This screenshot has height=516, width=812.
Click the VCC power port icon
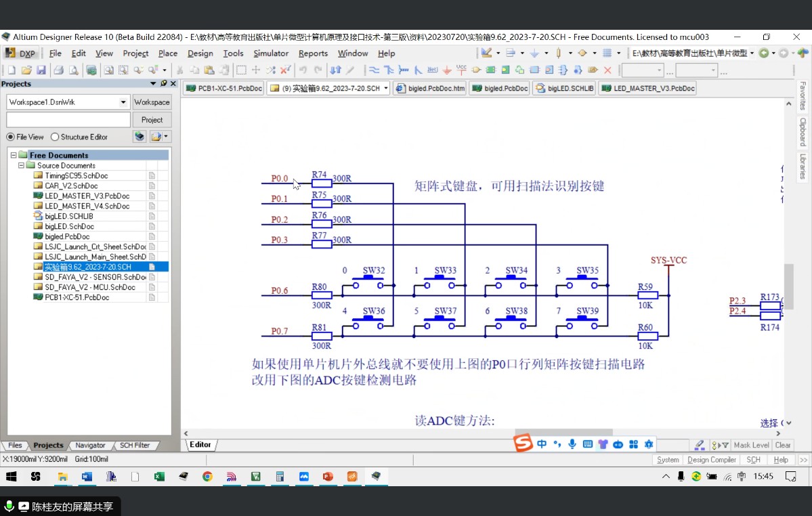[461, 70]
